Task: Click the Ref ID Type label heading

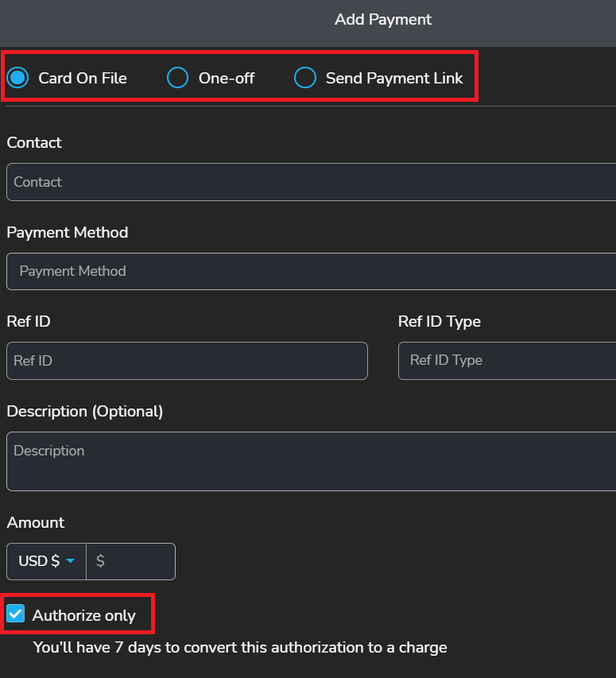Action: pos(440,322)
